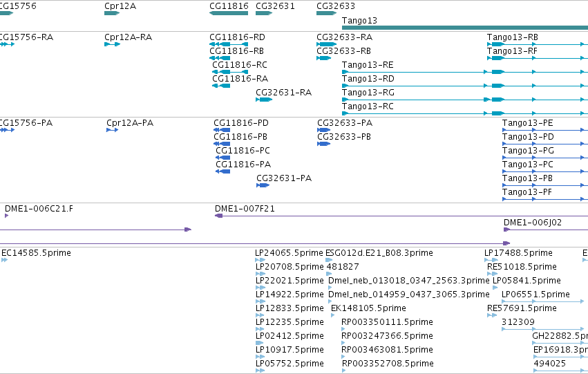Select EST EK148105.5prime
This screenshot has height=374, width=588.
point(368,309)
